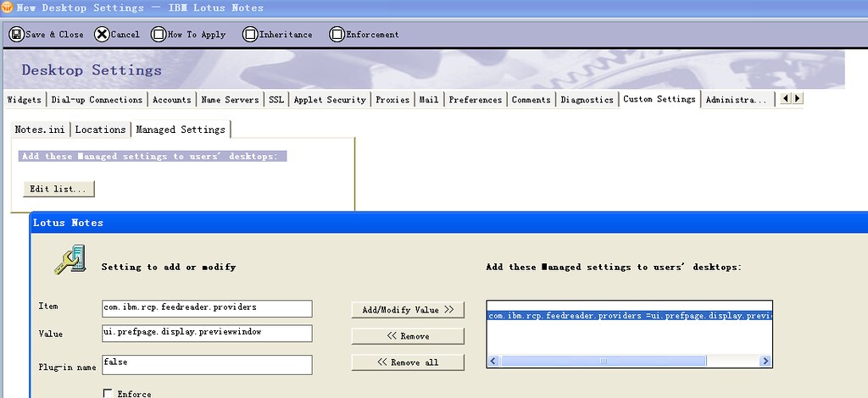Select the managed setting entry in the list
868x398 pixels.
coord(629,316)
